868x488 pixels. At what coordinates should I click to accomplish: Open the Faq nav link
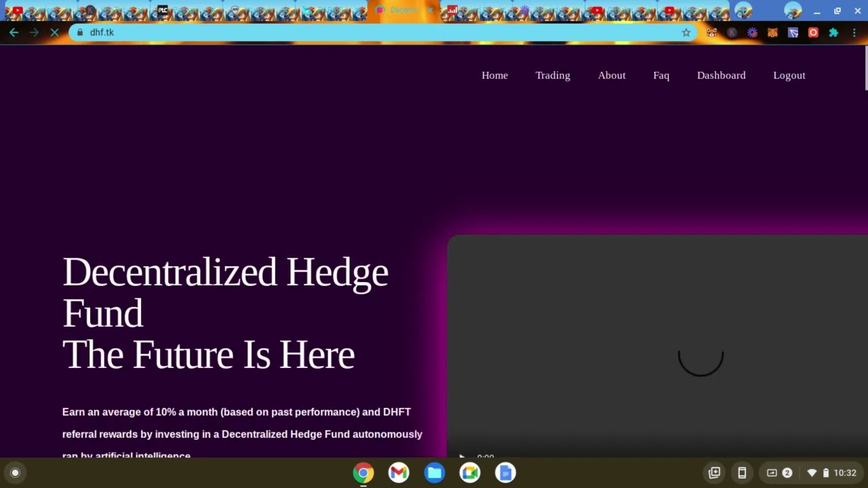click(661, 75)
